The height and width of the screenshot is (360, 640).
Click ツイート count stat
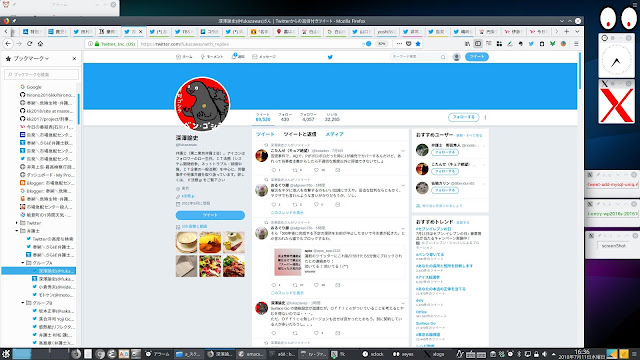click(263, 117)
